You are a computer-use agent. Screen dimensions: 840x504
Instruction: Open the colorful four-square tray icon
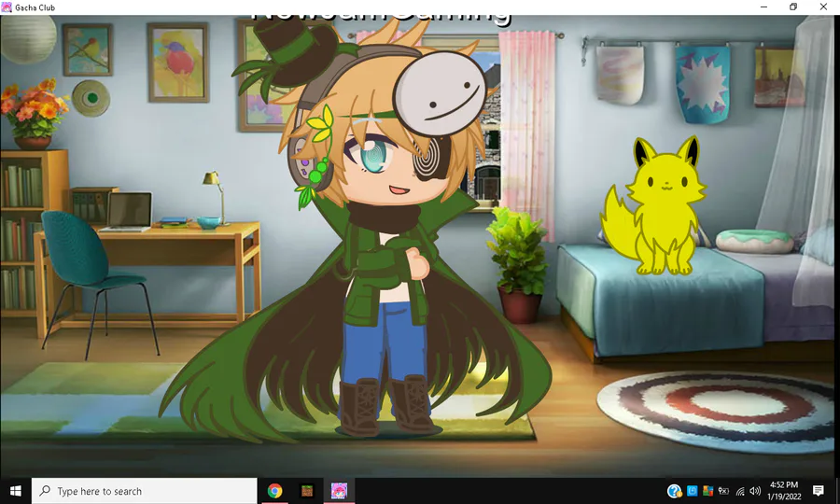coord(707,491)
